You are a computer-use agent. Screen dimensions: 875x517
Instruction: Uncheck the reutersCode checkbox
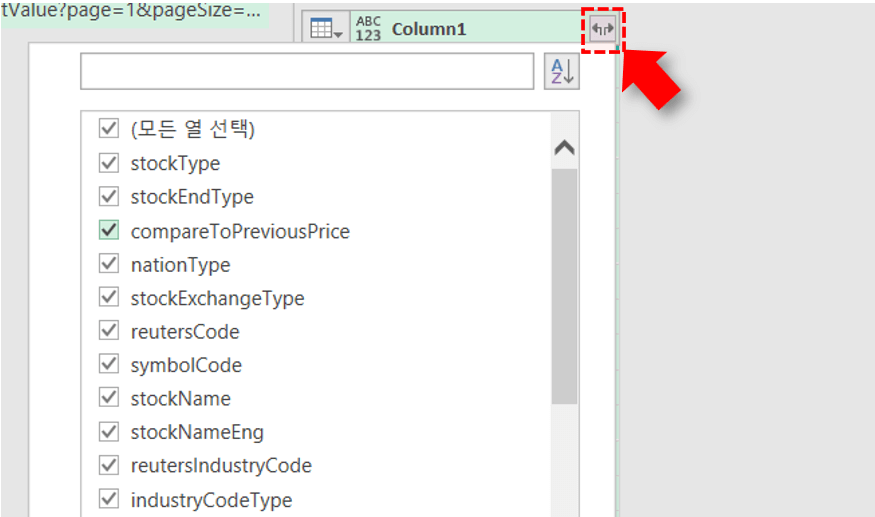tap(109, 331)
